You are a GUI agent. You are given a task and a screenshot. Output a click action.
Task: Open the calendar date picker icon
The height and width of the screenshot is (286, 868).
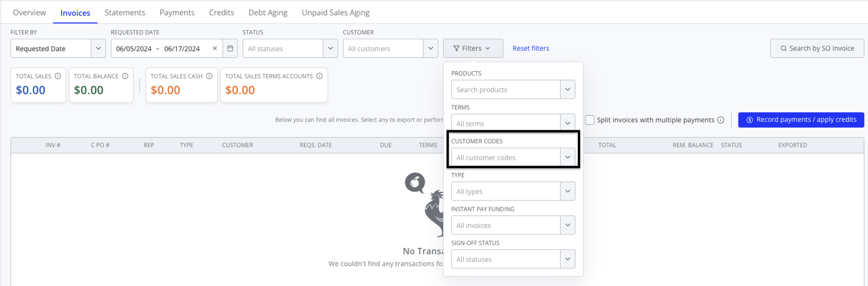[230, 48]
